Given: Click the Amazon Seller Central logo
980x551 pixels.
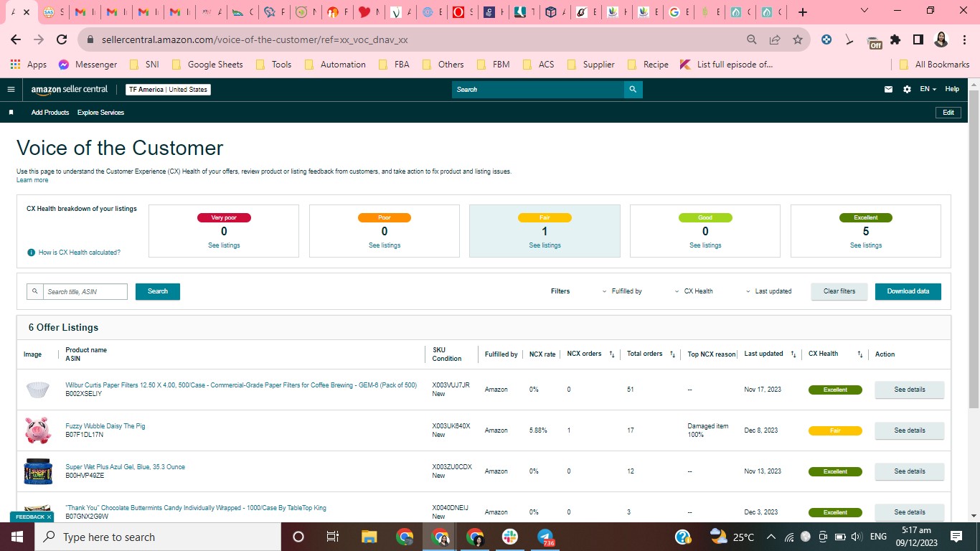Looking at the screenshot, I should point(70,90).
